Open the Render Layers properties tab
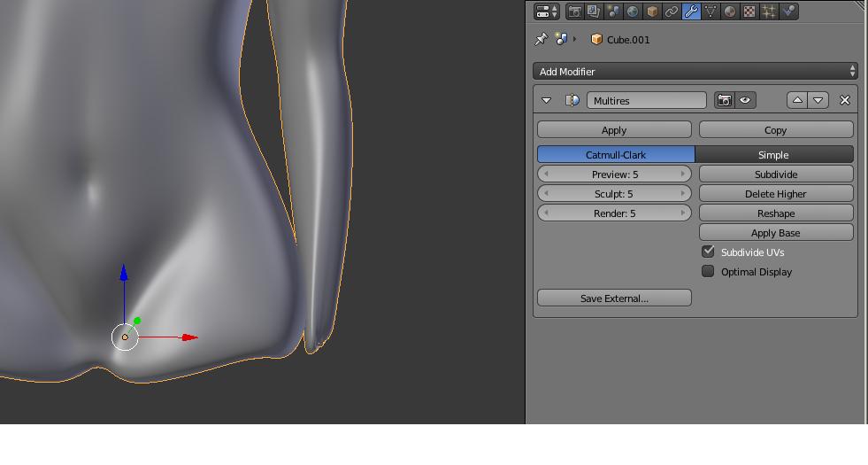The height and width of the screenshot is (465, 868). click(594, 12)
